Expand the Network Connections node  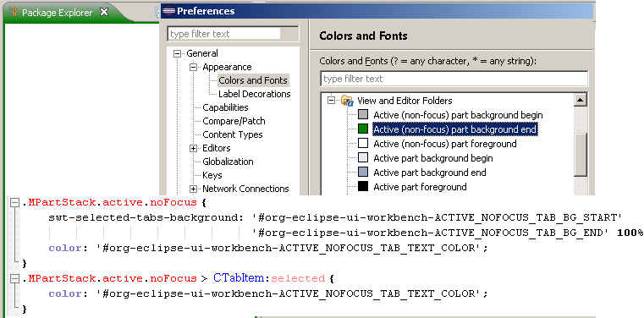194,189
